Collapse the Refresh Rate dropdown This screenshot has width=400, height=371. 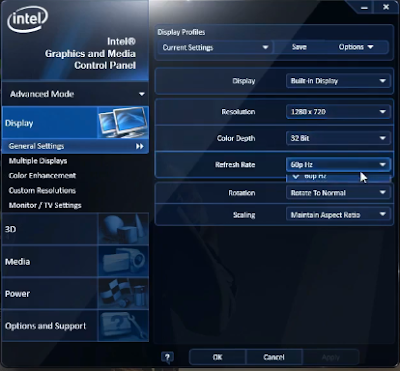click(338, 164)
